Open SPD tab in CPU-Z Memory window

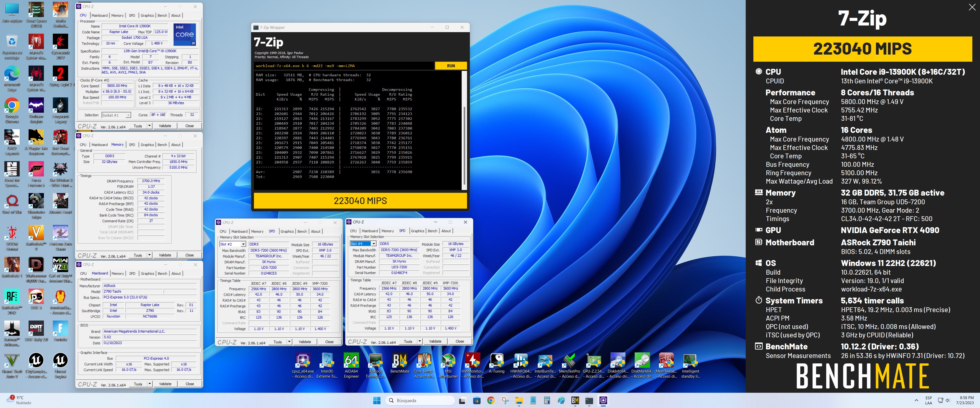(x=132, y=145)
